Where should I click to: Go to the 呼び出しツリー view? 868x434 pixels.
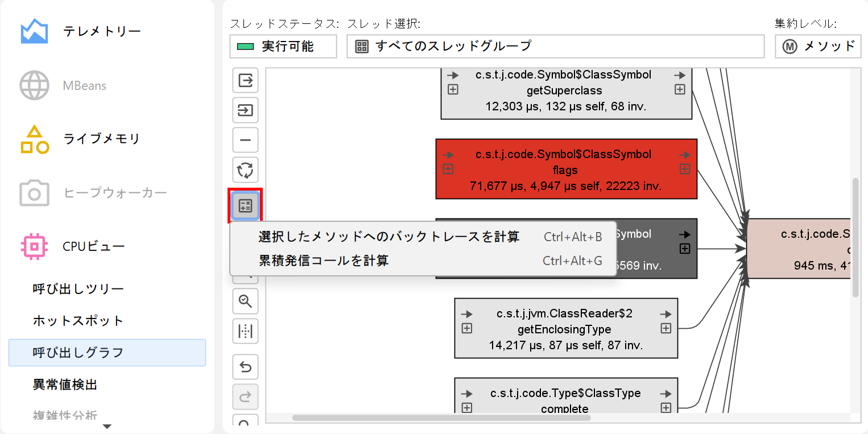[78, 289]
